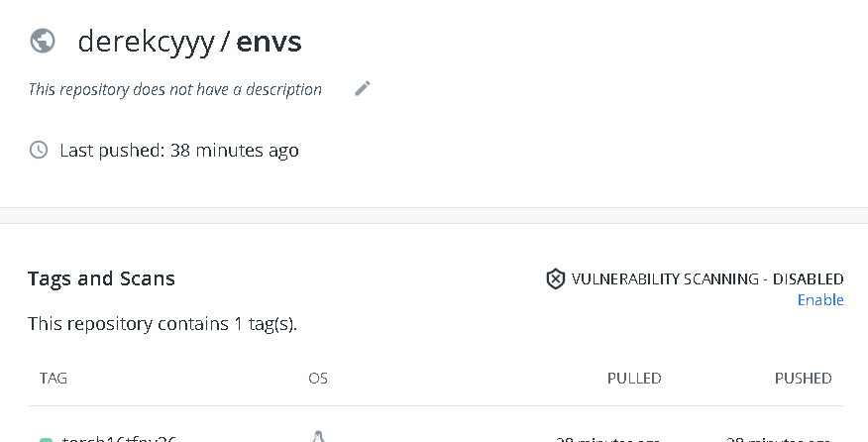868x442 pixels.
Task: Click the clock icon next to Last pushed
Action: click(x=39, y=151)
